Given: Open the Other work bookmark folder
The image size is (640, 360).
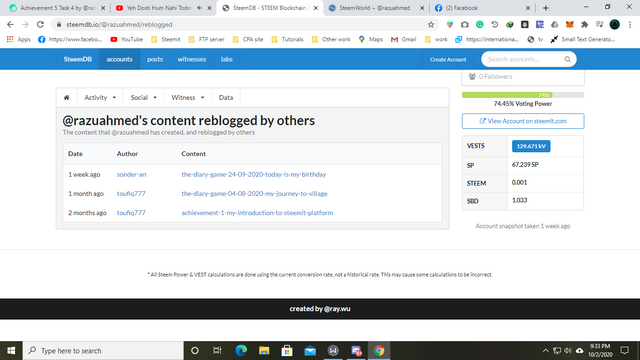Looking at the screenshot, I should (x=331, y=39).
